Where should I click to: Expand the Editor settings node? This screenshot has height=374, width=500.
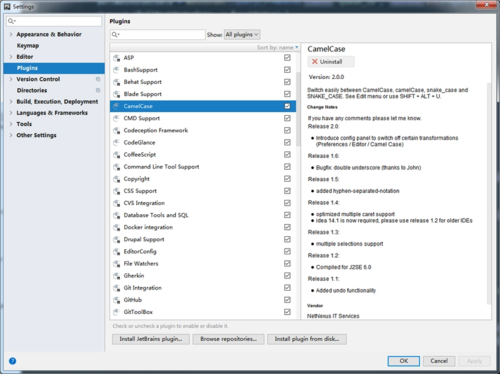pyautogui.click(x=11, y=57)
